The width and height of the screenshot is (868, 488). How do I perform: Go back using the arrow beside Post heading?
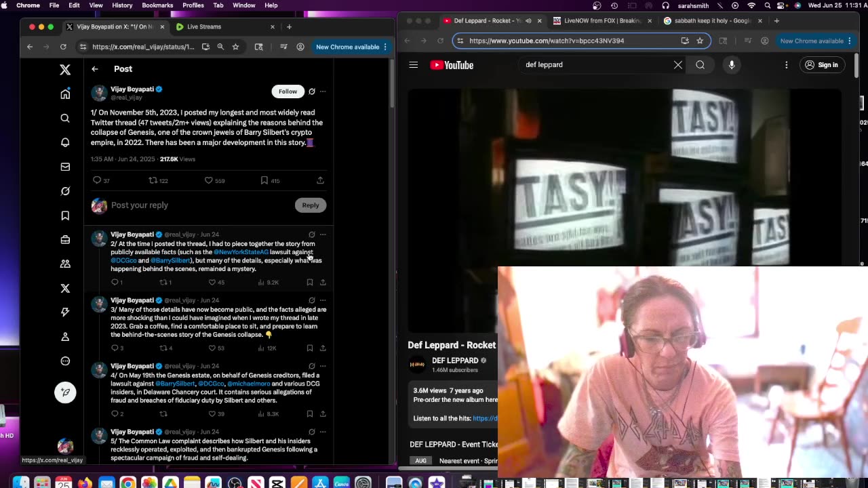[x=95, y=69]
